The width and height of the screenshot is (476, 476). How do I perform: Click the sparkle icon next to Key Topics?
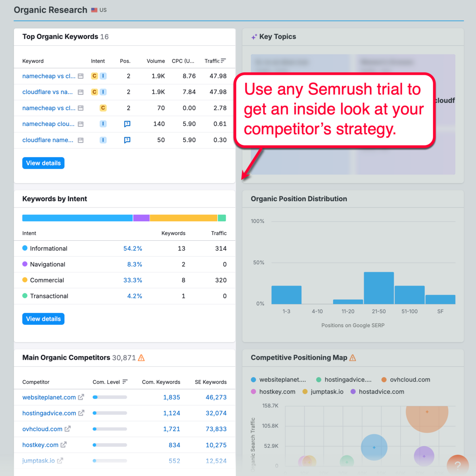(x=254, y=36)
